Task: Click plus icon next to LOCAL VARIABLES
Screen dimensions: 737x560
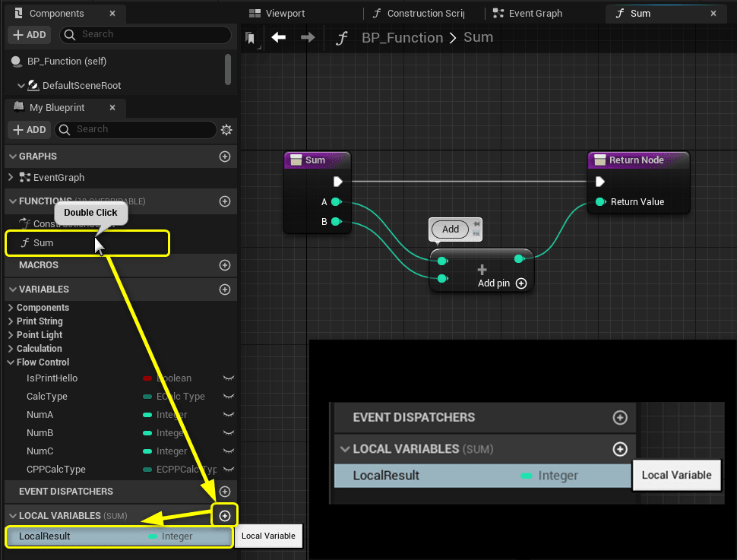Action: 224,514
